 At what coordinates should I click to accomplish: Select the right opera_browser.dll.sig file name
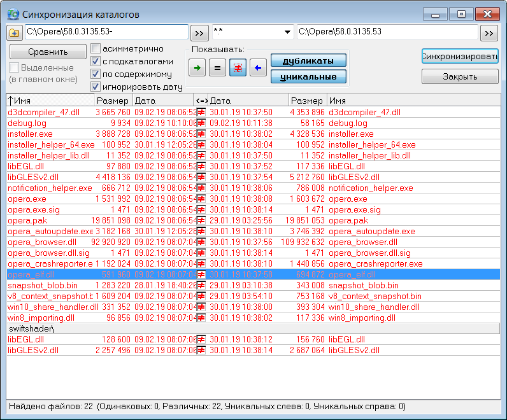click(x=369, y=253)
